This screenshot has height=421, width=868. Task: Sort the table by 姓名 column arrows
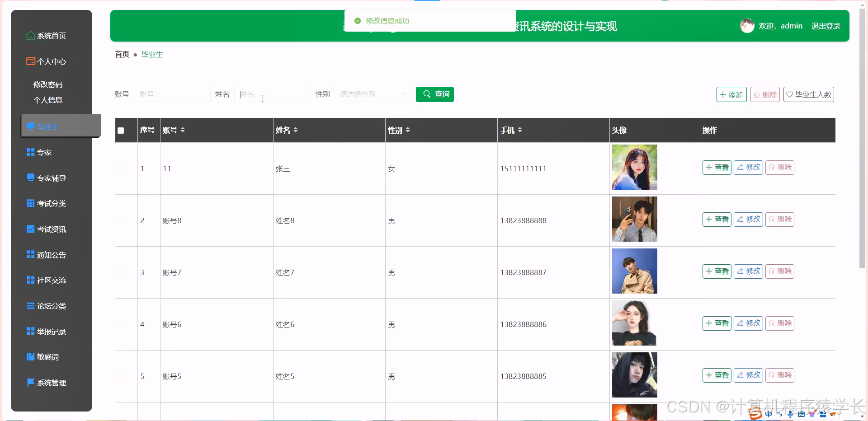296,130
